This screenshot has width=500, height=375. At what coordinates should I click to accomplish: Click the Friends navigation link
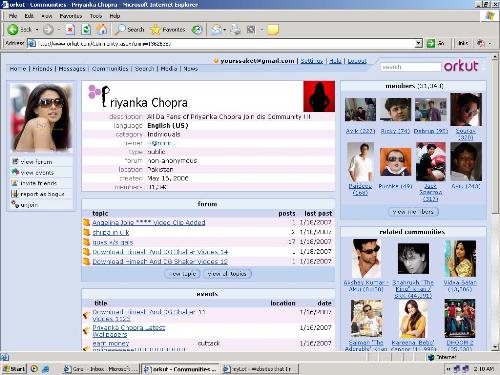point(42,68)
